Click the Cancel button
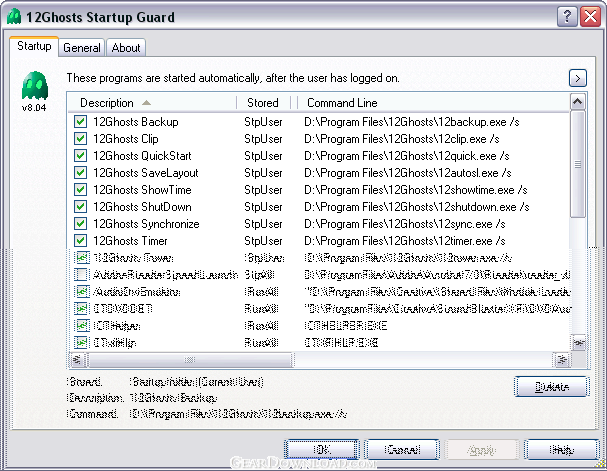This screenshot has width=607, height=471. (402, 450)
